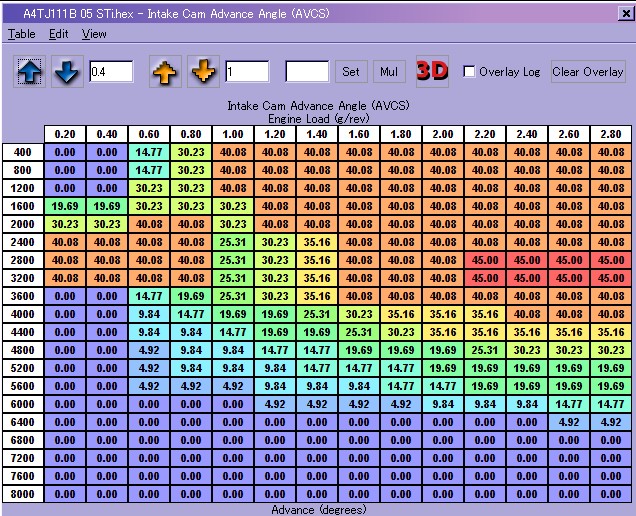636x516 pixels.
Task: Click the orange down arrow coarse decrement icon
Action: pos(203,72)
